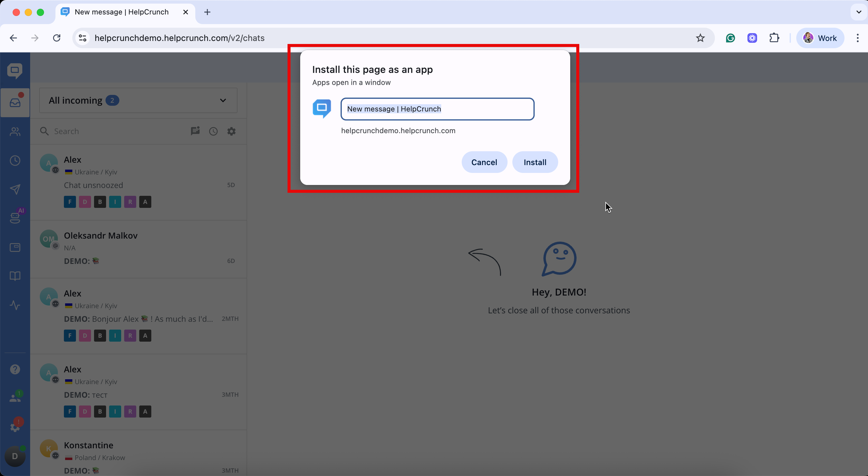868x476 pixels.
Task: Cancel the app install dialog
Action: click(484, 162)
